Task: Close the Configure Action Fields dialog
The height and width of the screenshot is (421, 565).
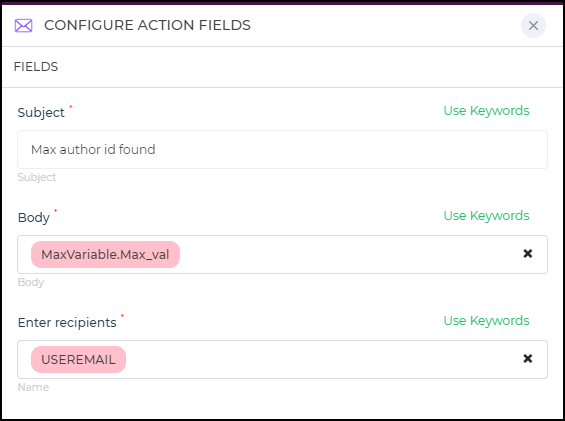Action: [x=533, y=26]
